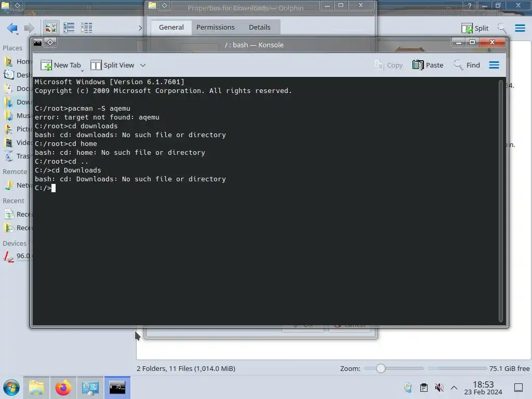The width and height of the screenshot is (532, 399).
Task: Open clock showing 18:53
Action: 483,388
